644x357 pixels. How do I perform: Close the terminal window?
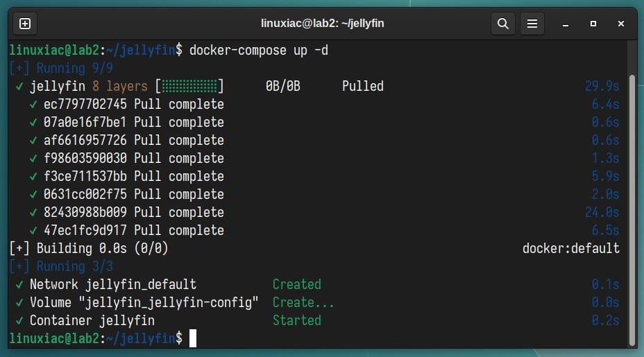pyautogui.click(x=620, y=24)
